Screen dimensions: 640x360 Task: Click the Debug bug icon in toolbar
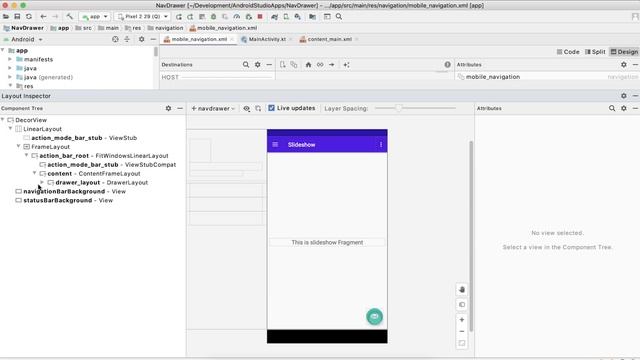pos(213,17)
